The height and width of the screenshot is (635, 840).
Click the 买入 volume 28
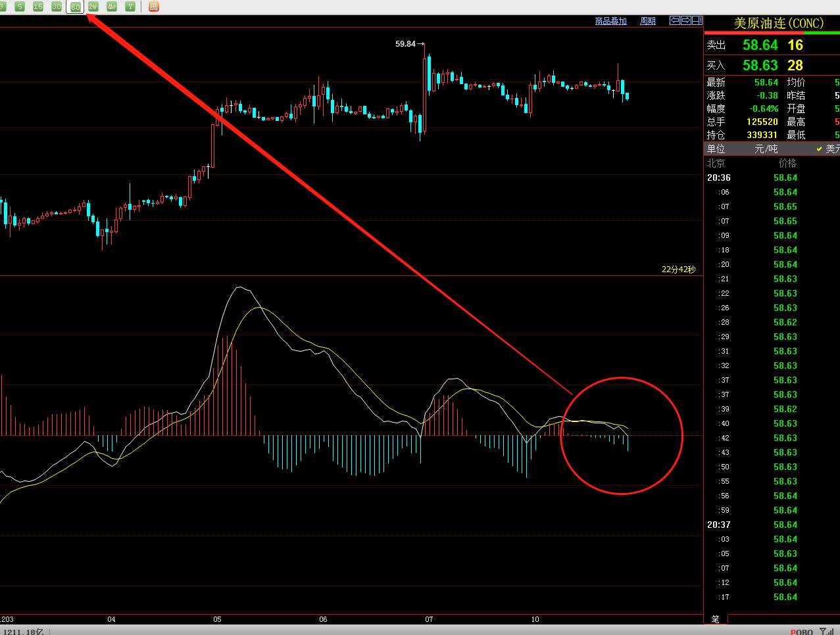pyautogui.click(x=795, y=65)
